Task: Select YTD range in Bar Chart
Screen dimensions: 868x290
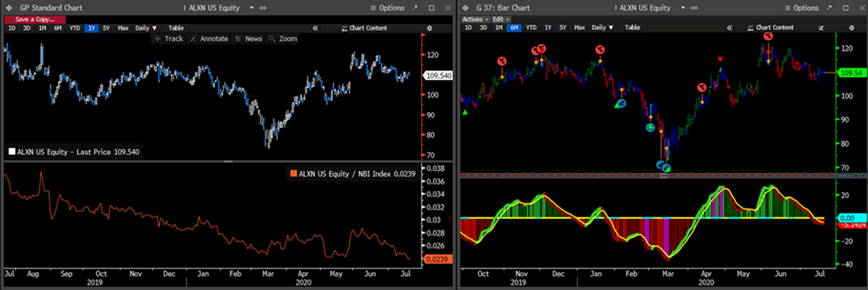Action: (x=531, y=28)
